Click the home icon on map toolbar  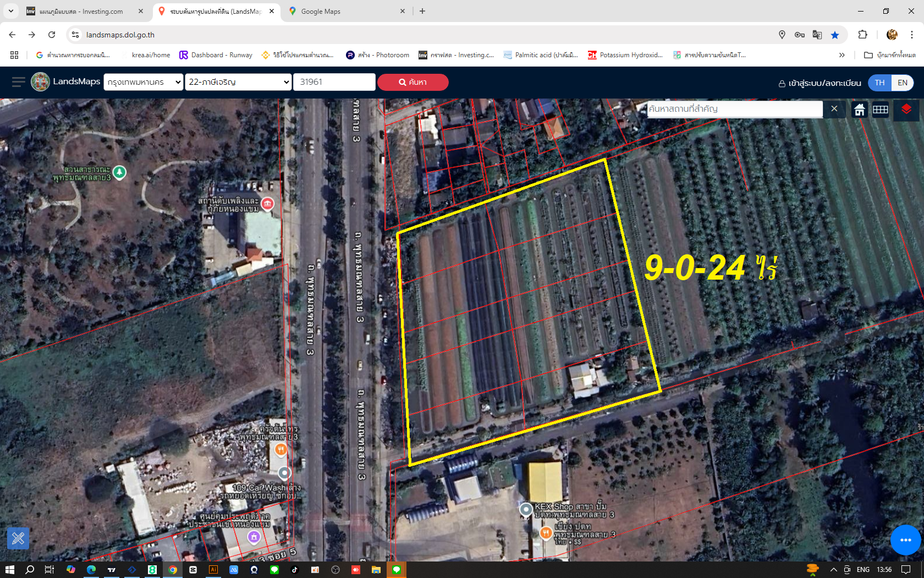[859, 110]
